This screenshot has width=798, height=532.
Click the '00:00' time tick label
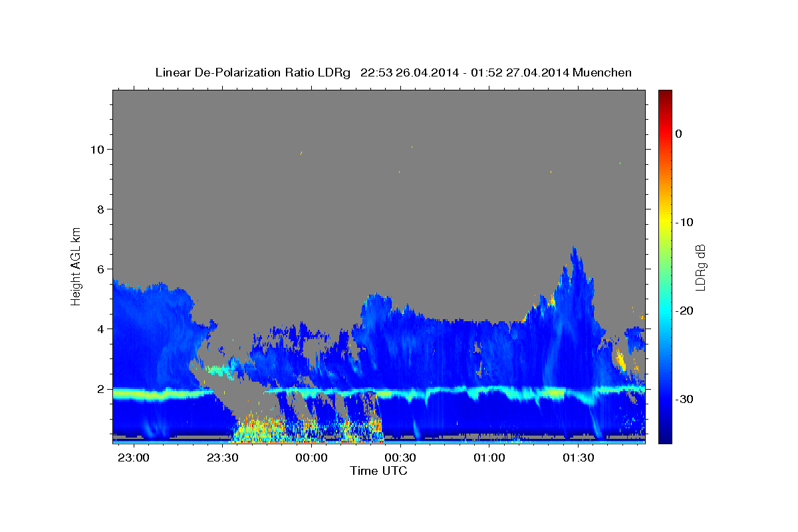click(312, 458)
